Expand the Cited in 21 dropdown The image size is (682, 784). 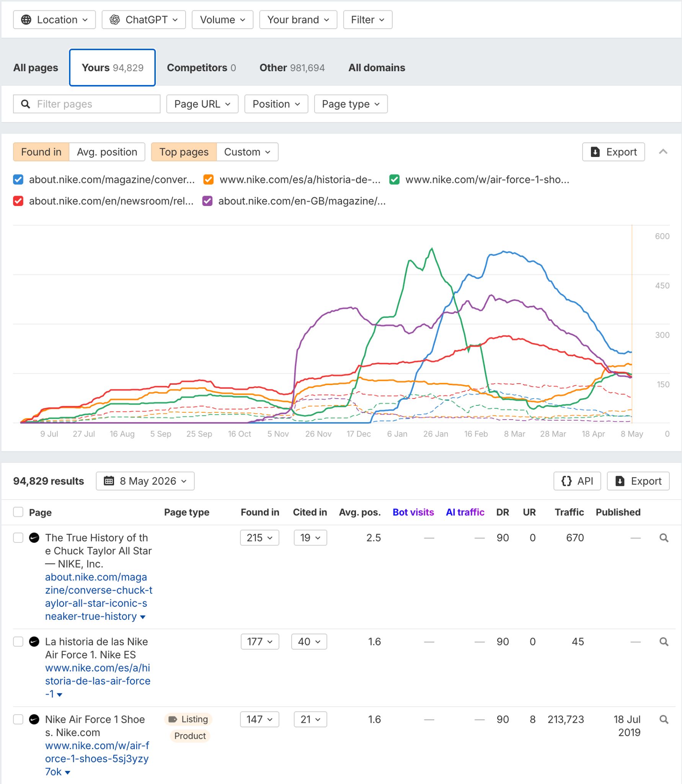310,719
